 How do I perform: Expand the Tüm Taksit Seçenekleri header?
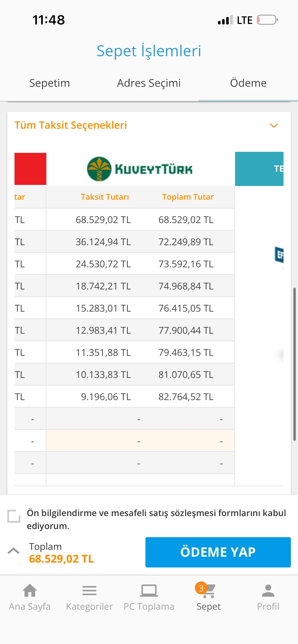[71, 125]
